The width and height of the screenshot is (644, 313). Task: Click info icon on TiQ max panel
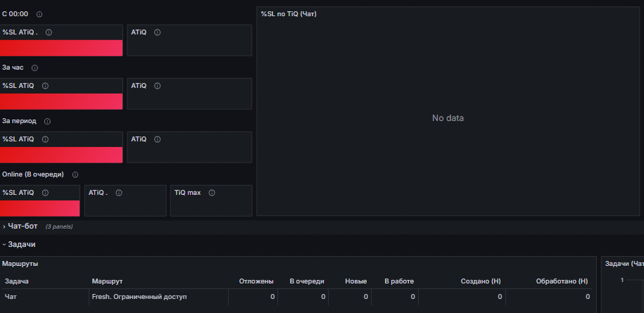click(x=212, y=193)
